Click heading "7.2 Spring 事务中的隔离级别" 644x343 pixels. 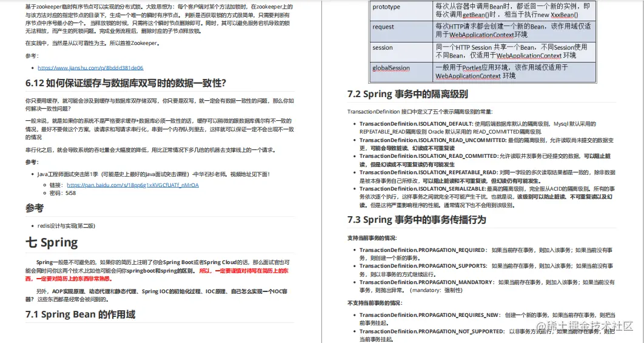pyautogui.click(x=408, y=94)
